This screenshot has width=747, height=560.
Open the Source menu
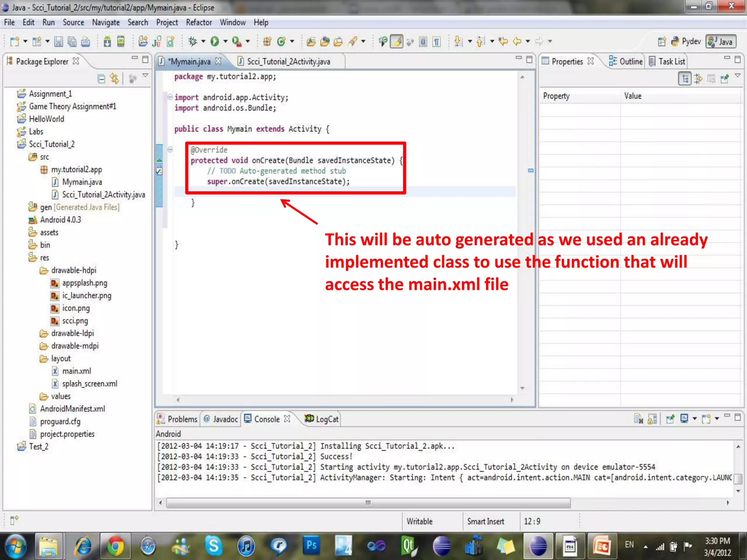73,22
